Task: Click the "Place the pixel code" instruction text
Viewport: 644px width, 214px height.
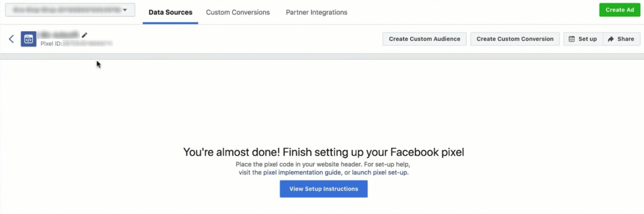Action: pyautogui.click(x=324, y=164)
